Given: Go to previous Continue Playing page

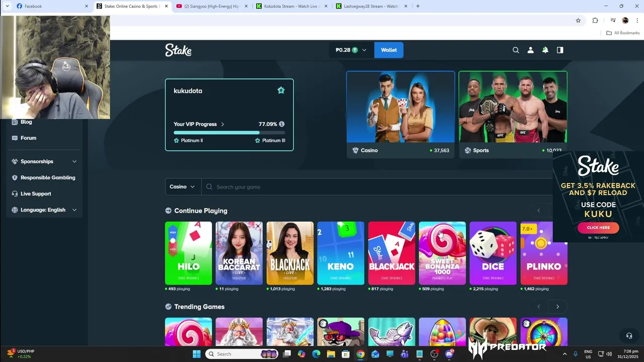Looking at the screenshot, I should click(x=538, y=211).
